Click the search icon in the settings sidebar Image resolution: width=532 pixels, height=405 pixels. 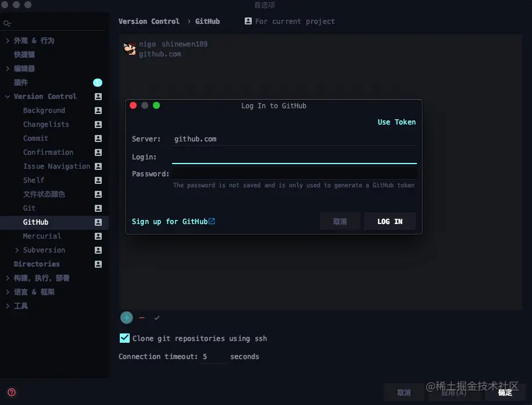[x=7, y=23]
